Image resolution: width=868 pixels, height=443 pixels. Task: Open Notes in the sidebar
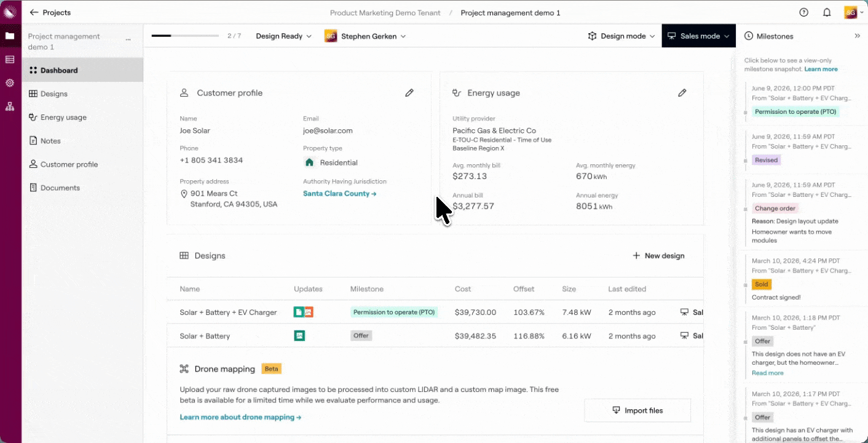tap(82, 141)
